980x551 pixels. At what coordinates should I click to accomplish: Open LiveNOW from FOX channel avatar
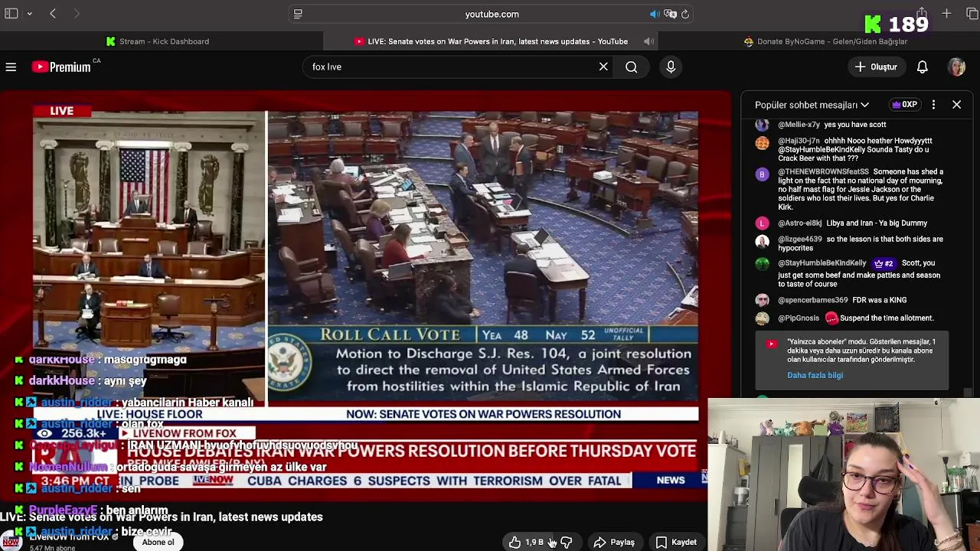pyautogui.click(x=11, y=540)
